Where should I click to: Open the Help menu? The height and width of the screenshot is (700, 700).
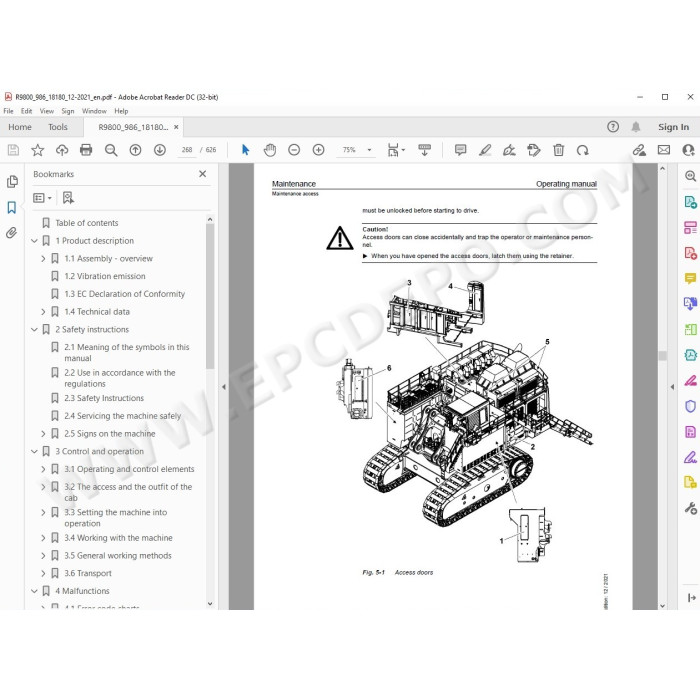pos(121,111)
